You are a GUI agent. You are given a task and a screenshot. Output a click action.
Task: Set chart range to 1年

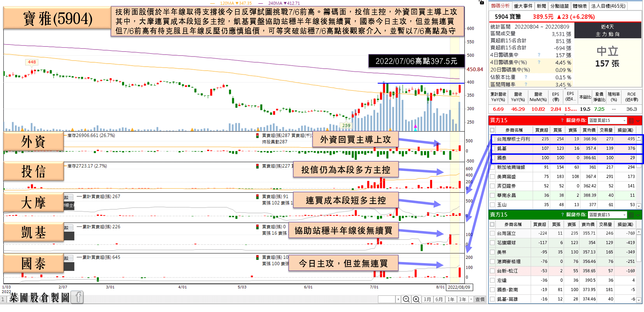click(451, 299)
